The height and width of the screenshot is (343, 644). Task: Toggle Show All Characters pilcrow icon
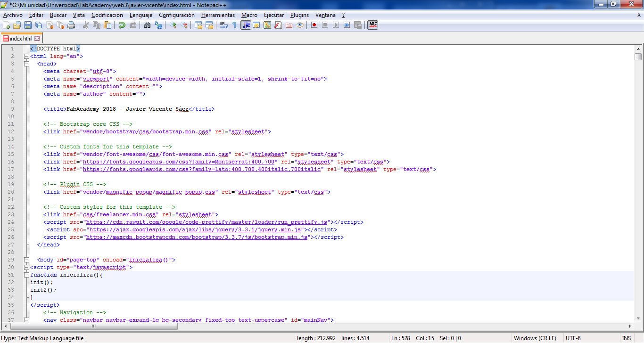[x=235, y=25]
